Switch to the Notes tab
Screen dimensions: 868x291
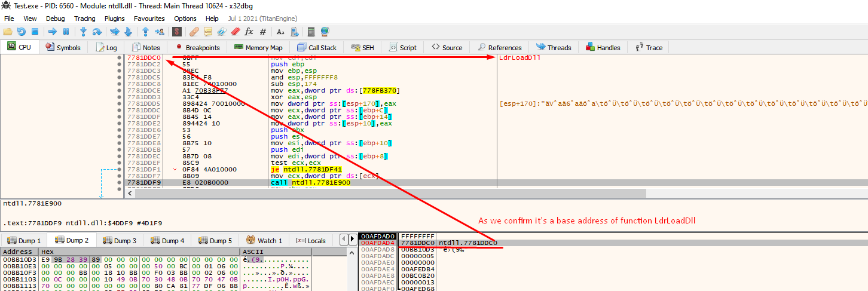[146, 47]
